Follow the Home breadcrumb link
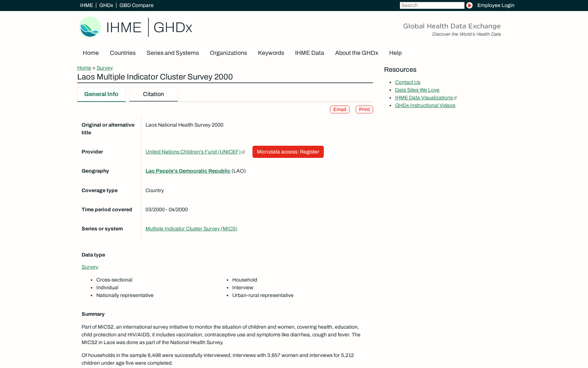This screenshot has width=588, height=368. 84,68
